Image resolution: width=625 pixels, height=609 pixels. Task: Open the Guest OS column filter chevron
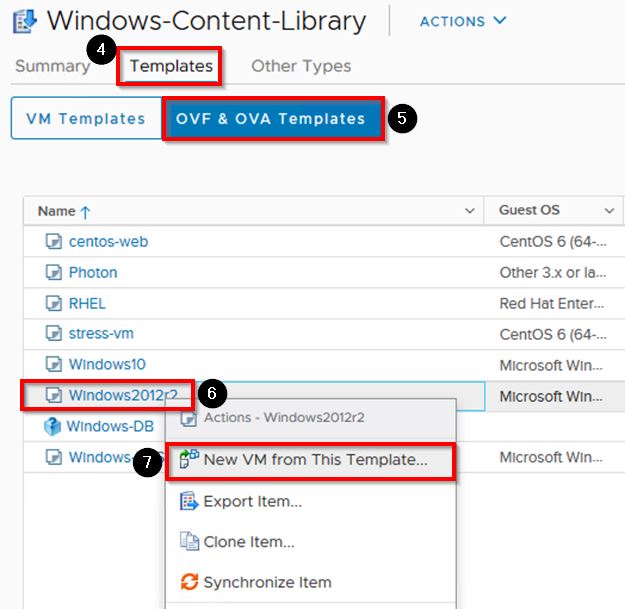click(609, 210)
